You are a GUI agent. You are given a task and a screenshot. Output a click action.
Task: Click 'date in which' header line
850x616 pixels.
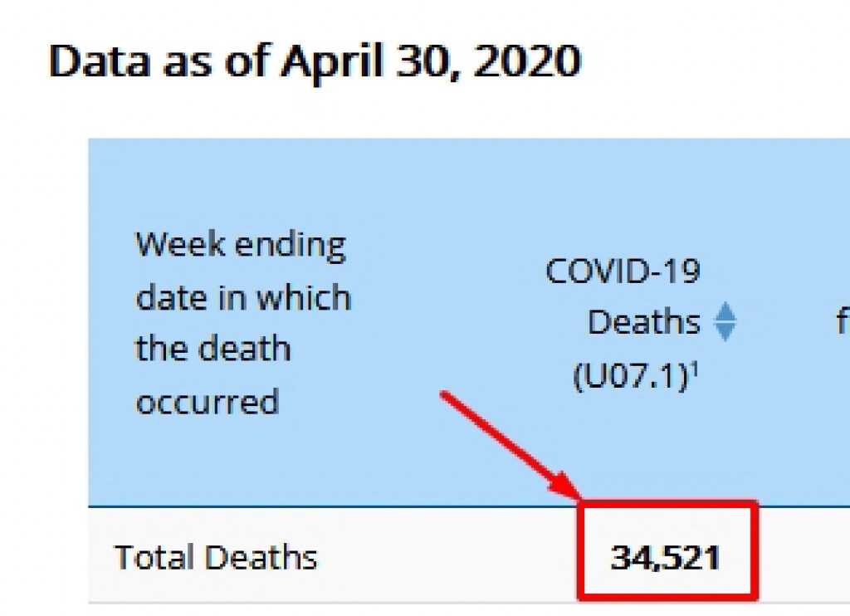click(x=242, y=297)
